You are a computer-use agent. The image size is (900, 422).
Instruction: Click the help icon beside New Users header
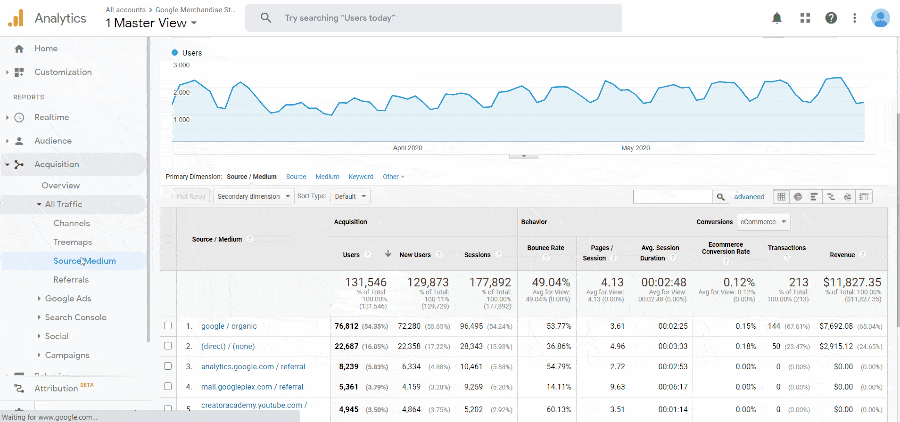click(438, 254)
